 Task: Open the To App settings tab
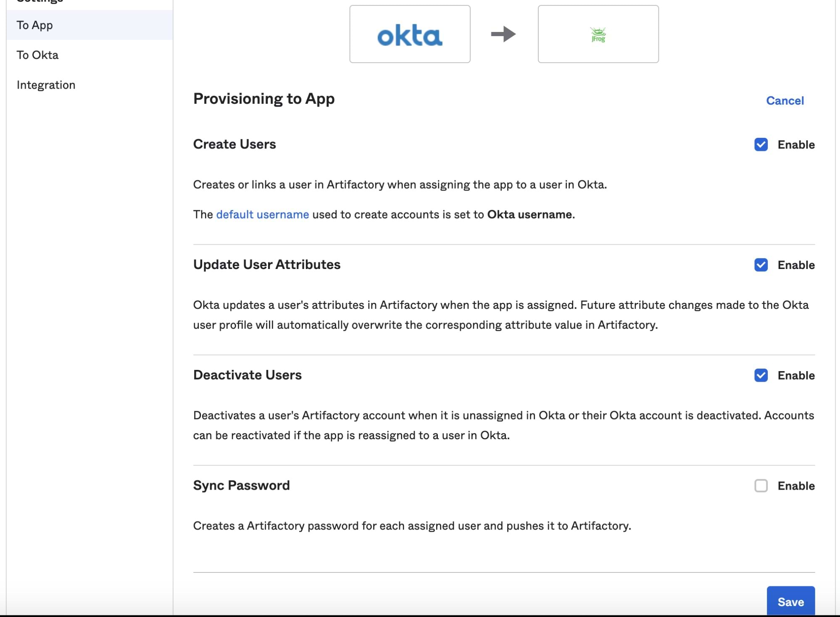pyautogui.click(x=90, y=25)
